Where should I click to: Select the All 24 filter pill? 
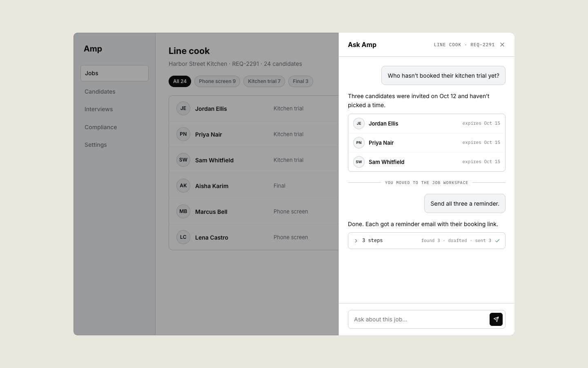pyautogui.click(x=180, y=81)
